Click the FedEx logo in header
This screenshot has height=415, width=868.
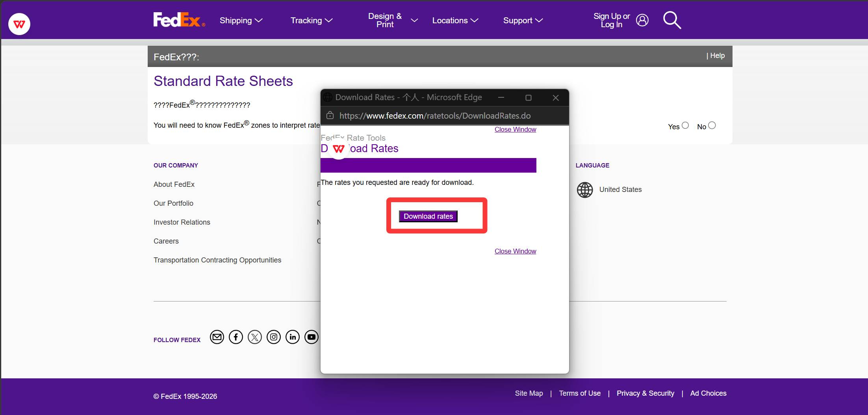[x=179, y=20]
